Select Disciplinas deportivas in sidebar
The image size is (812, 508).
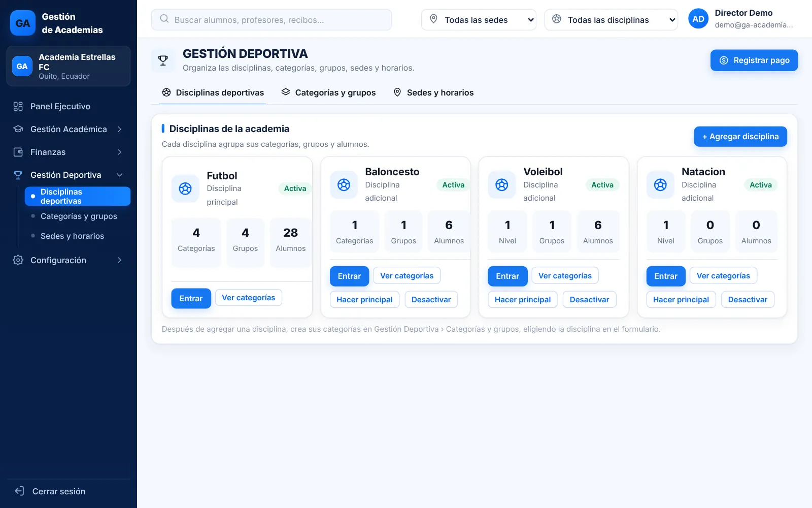coord(78,196)
